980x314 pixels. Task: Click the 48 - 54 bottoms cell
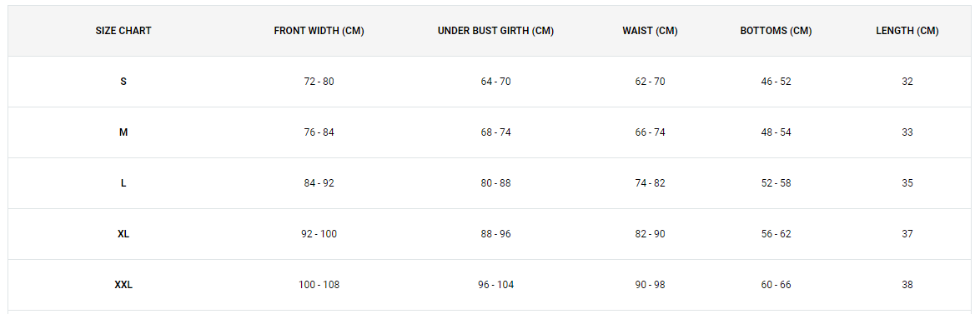(776, 132)
